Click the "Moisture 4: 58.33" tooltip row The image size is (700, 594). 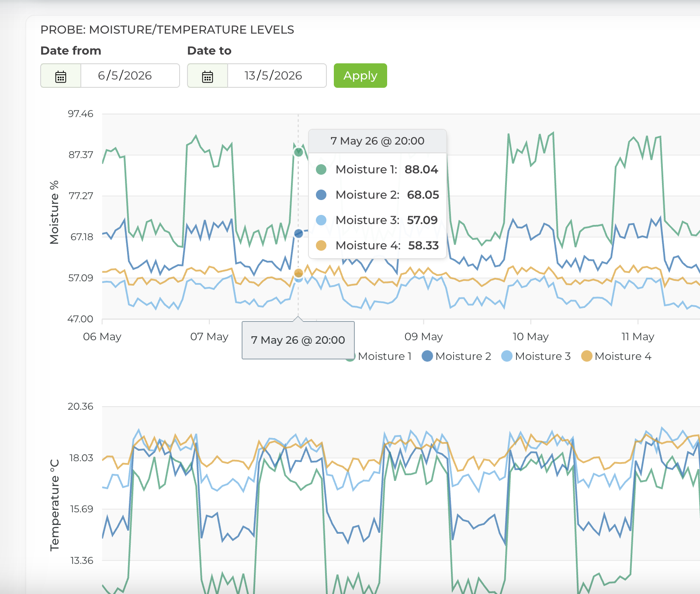click(378, 245)
